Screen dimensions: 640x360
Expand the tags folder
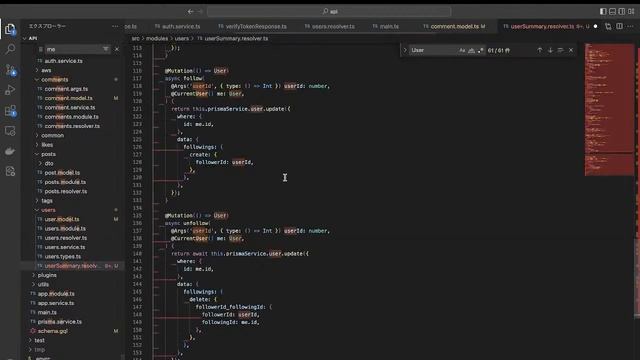click(47, 201)
